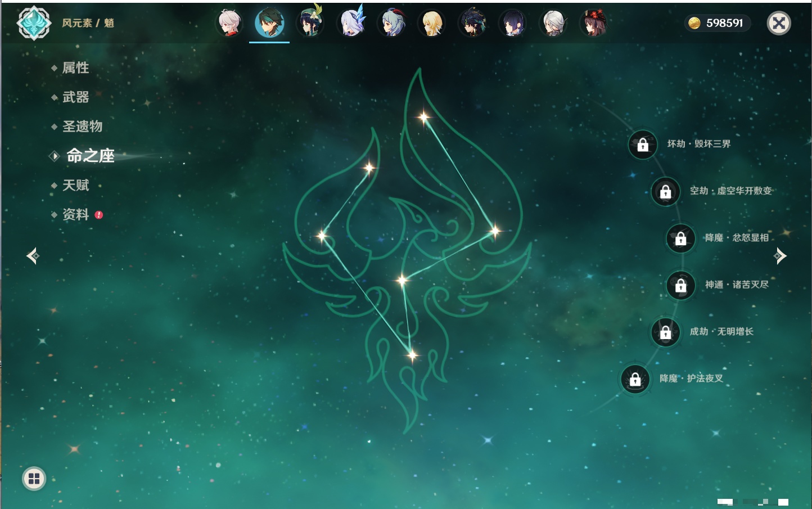Open the 资料 profile page with alert
Viewport: 812px width, 509px height.
click(75, 214)
